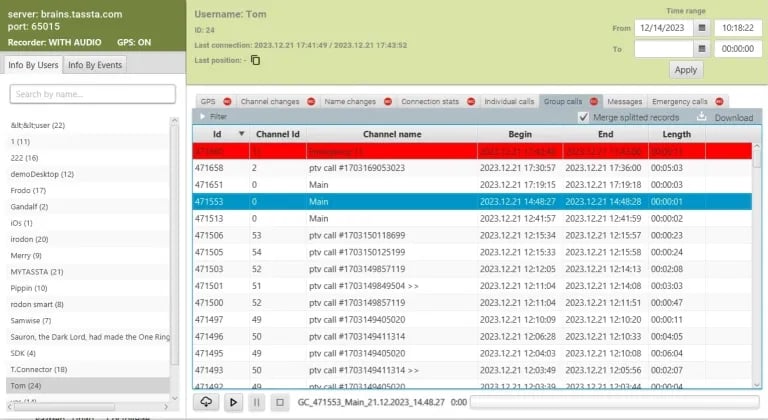Open the Individual calls tab
This screenshot has width=768, height=420.
coord(509,101)
